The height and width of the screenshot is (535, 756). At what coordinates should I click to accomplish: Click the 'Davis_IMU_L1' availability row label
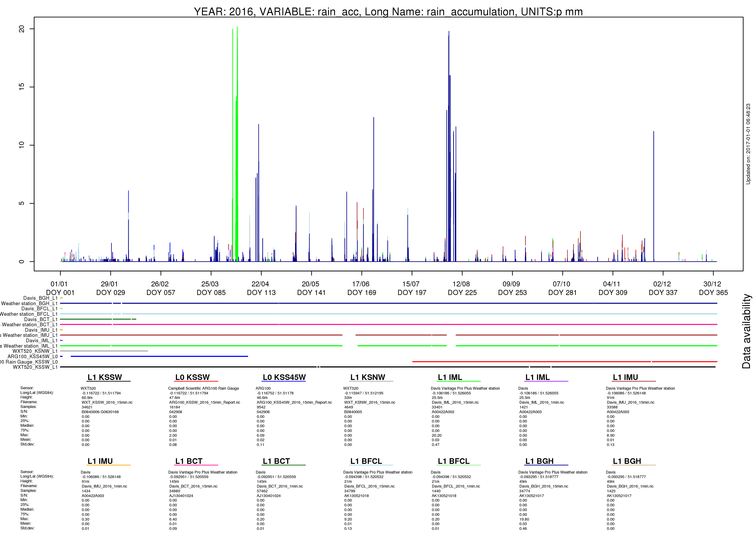coord(41,330)
